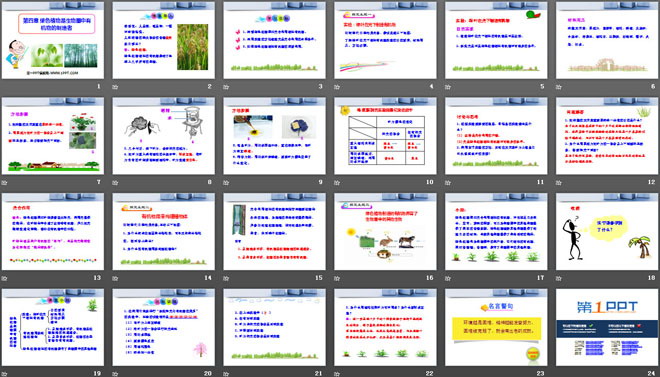Image resolution: width=660 pixels, height=377 pixels.
Task: Click the animation star icon under slide 2
Action: click(x=115, y=87)
